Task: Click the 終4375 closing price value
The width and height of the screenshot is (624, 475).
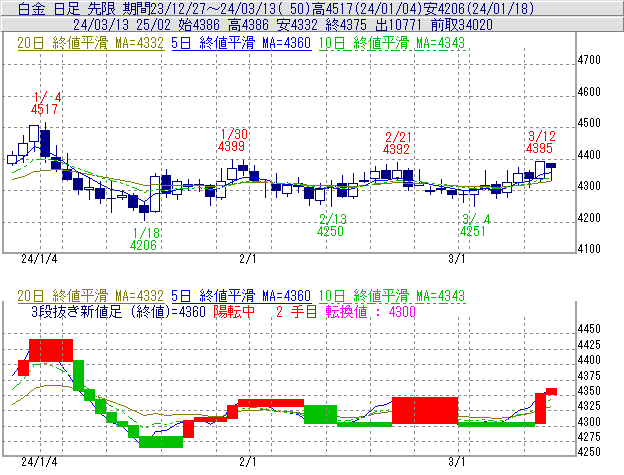Action: pyautogui.click(x=346, y=25)
